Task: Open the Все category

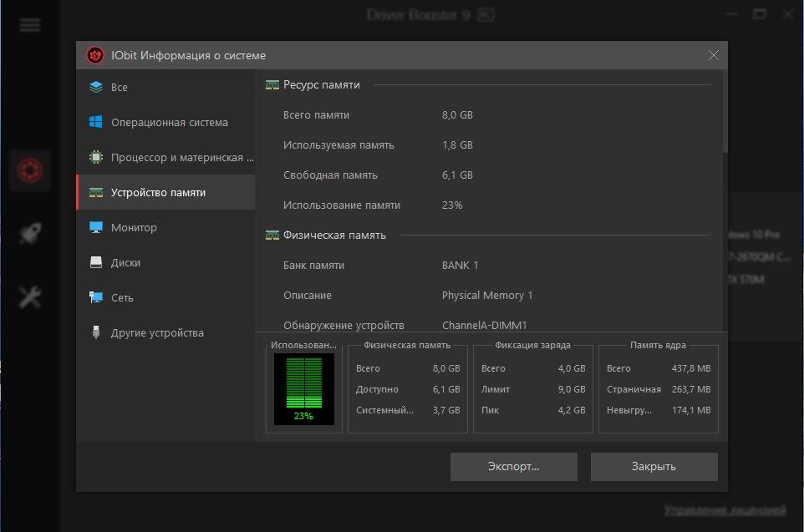Action: (165, 87)
